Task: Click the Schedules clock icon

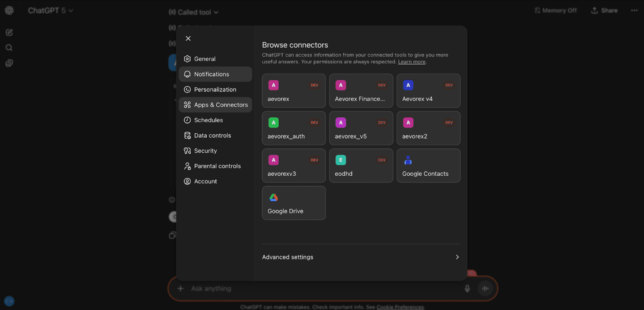Action: pyautogui.click(x=187, y=120)
